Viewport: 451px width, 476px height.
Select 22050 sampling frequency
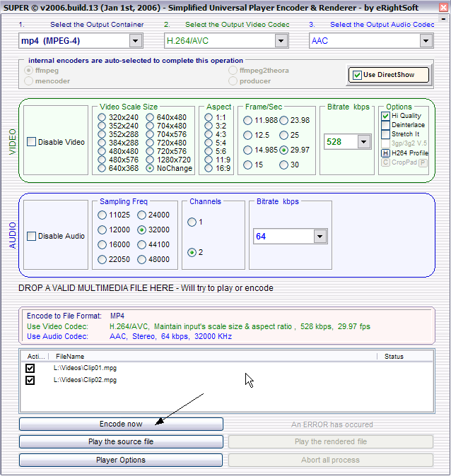coord(102,260)
